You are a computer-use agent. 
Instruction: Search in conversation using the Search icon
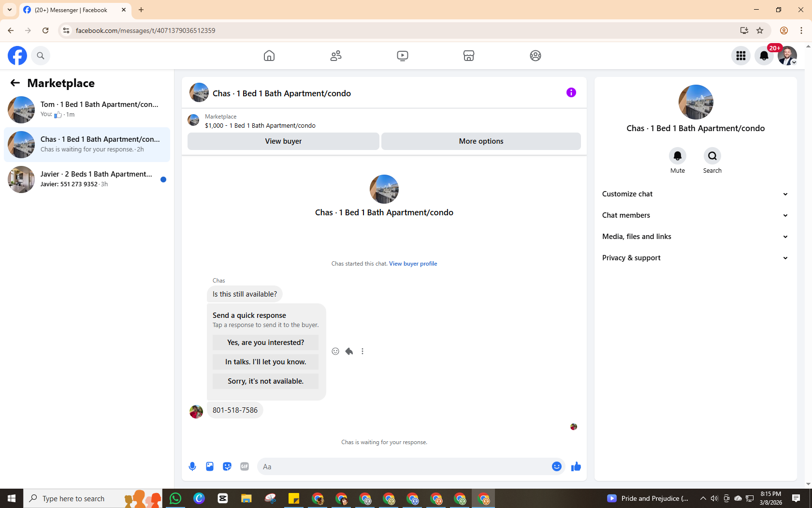(712, 156)
